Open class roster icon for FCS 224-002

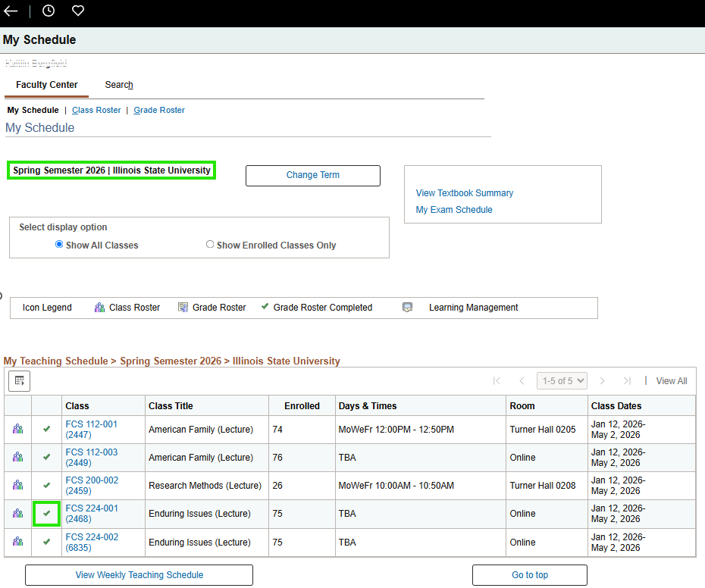pyautogui.click(x=18, y=542)
